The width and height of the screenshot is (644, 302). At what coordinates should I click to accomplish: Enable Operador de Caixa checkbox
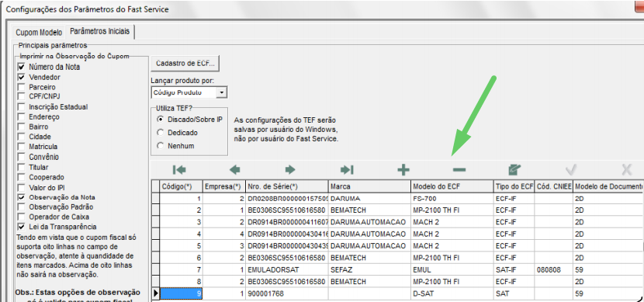click(22, 217)
